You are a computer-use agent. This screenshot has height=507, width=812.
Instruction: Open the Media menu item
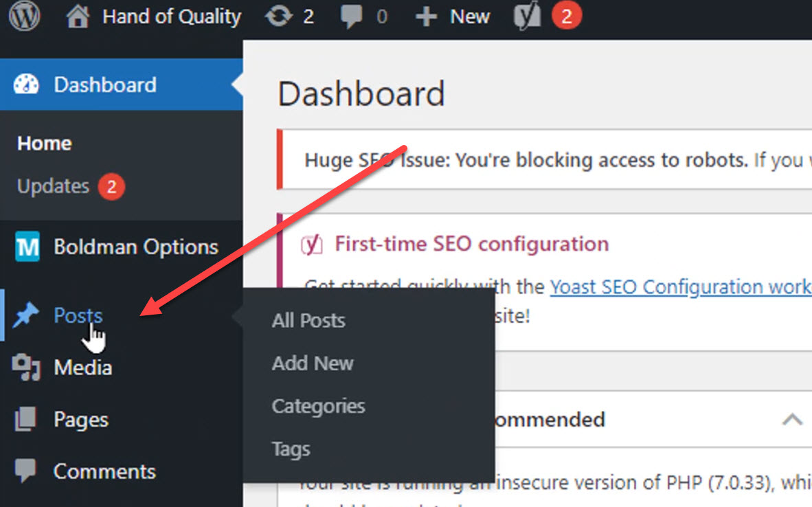[x=83, y=368]
